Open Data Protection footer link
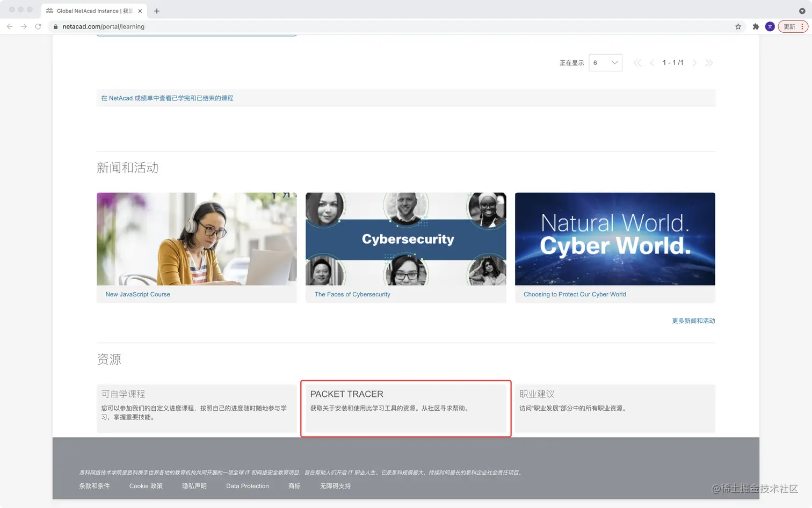812x508 pixels. pyautogui.click(x=247, y=486)
